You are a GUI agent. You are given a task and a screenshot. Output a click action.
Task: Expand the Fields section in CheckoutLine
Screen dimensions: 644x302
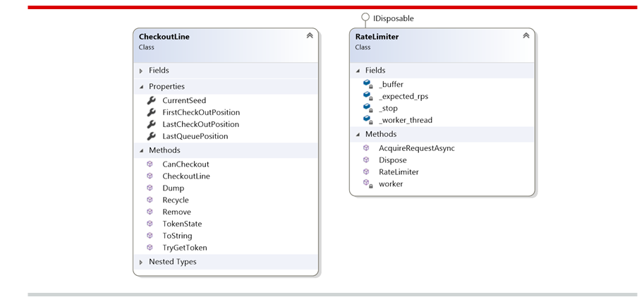coord(141,71)
